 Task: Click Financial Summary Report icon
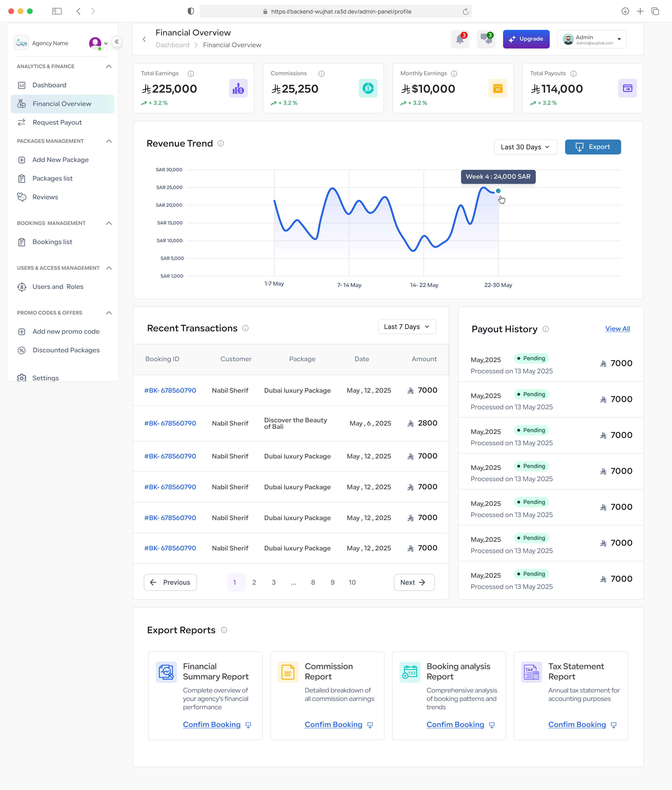click(x=166, y=672)
